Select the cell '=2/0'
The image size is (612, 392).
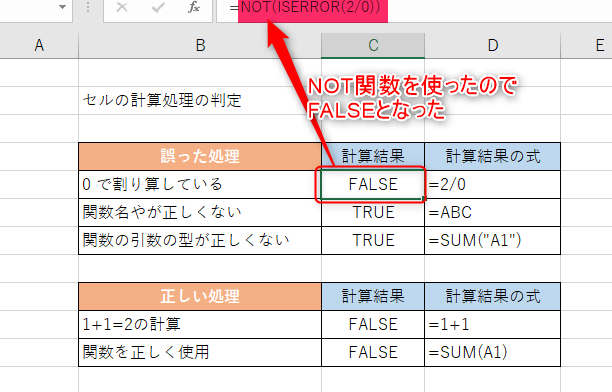click(x=493, y=184)
